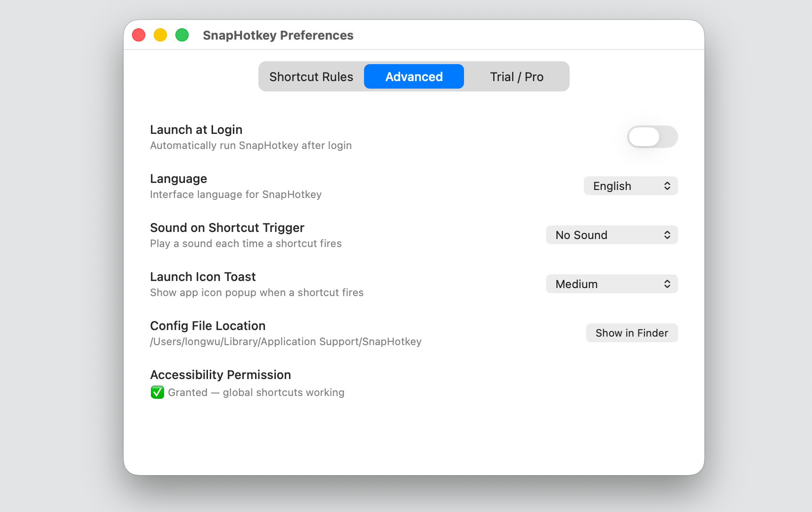Click the Language heading
The image size is (812, 512).
coord(179,179)
